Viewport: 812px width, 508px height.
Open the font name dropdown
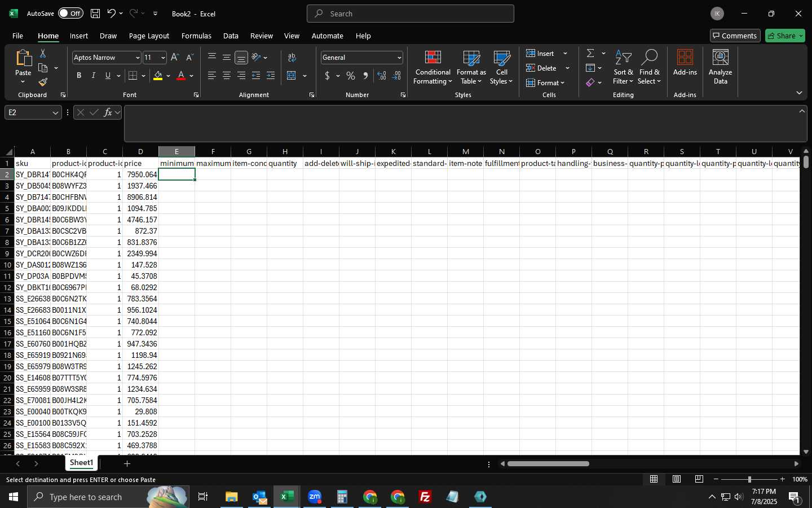point(138,58)
